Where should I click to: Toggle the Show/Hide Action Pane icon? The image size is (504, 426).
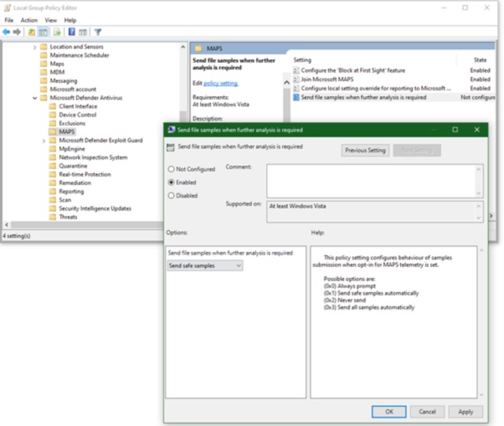pyautogui.click(x=83, y=31)
